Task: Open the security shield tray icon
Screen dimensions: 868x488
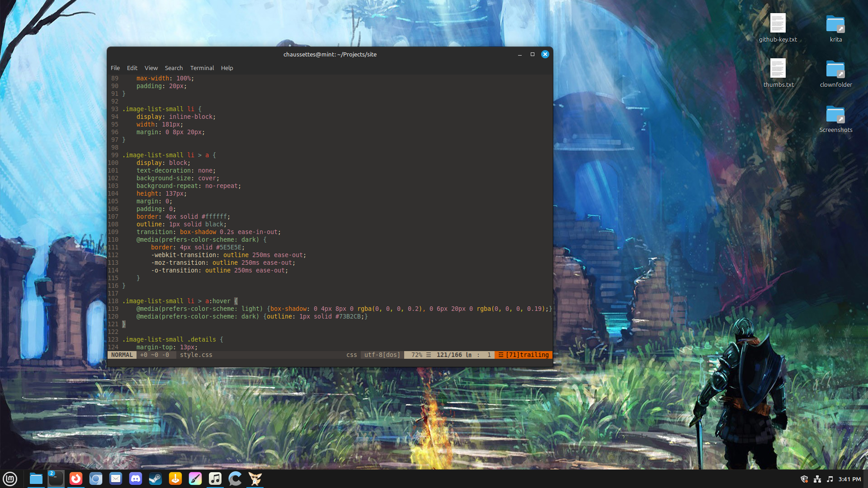Action: coord(804,479)
